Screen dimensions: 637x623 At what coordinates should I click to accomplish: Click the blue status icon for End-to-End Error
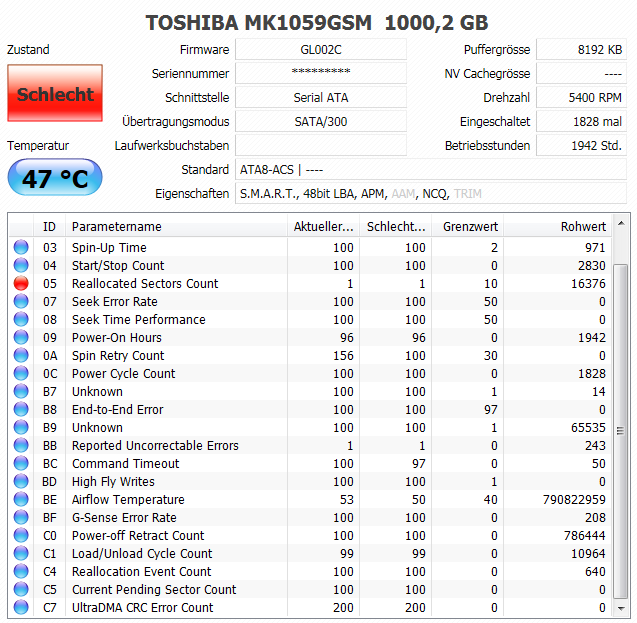(21, 409)
